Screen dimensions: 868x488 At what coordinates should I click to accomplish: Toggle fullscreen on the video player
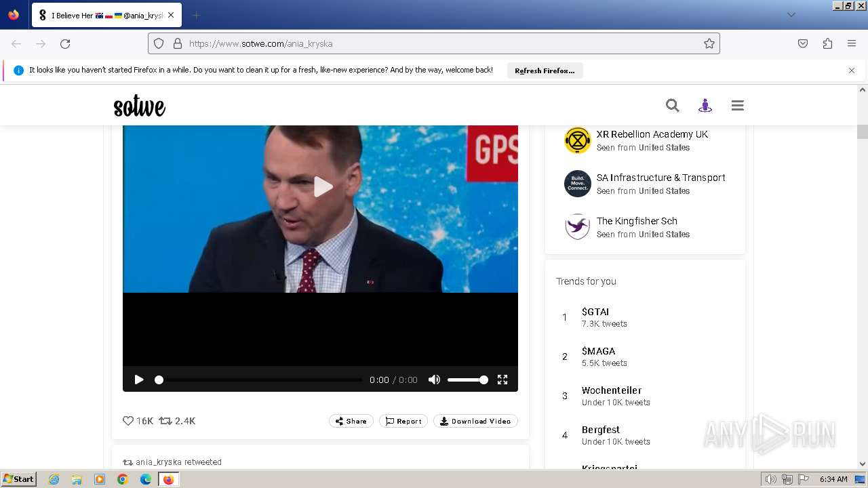coord(502,380)
